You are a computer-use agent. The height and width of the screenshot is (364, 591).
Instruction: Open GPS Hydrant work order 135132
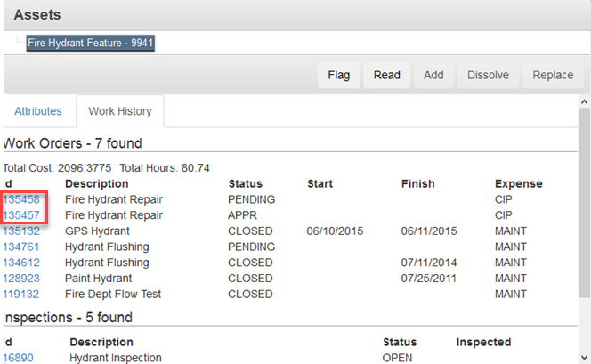(x=21, y=231)
